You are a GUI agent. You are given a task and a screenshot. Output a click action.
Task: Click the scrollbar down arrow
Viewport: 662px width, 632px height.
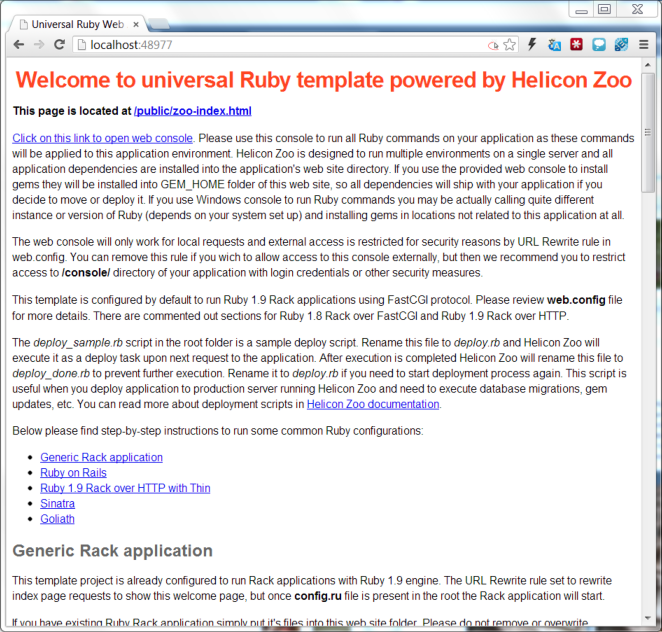(649, 617)
